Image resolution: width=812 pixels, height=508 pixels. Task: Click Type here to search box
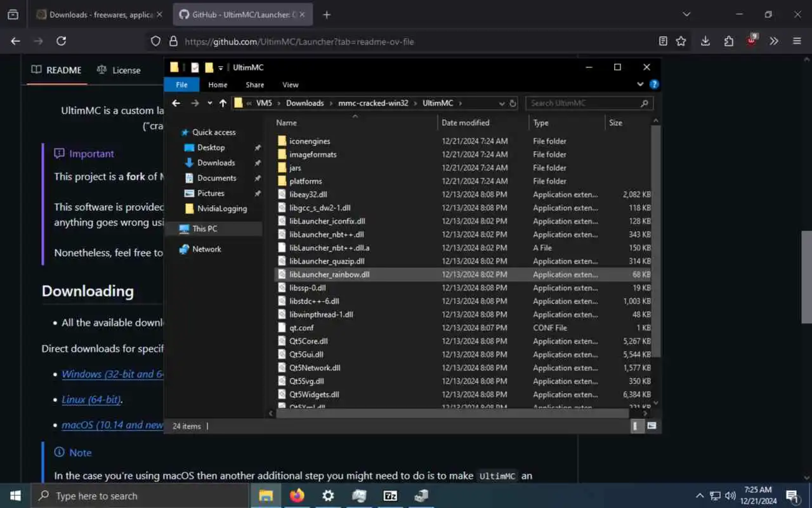tap(140, 496)
